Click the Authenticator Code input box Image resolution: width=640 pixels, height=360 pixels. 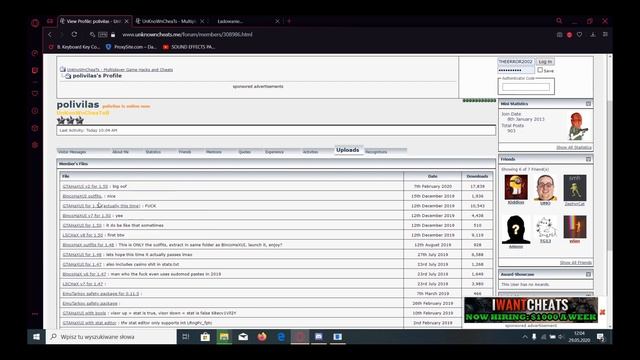pos(526,87)
